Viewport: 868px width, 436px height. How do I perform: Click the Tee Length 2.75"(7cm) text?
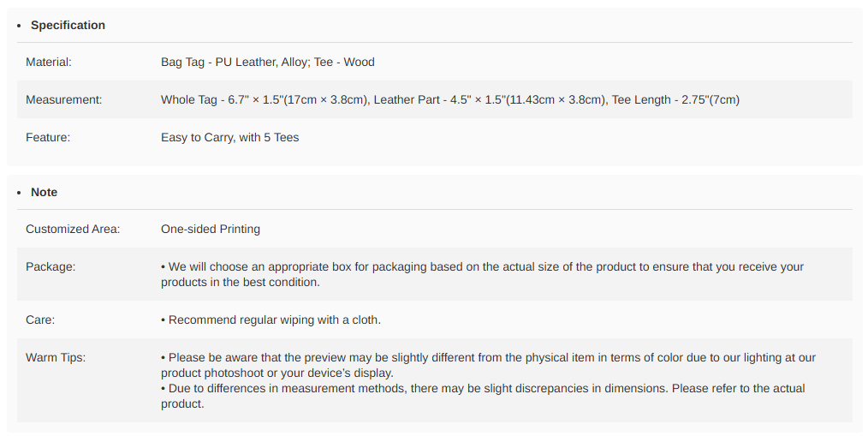pos(675,99)
